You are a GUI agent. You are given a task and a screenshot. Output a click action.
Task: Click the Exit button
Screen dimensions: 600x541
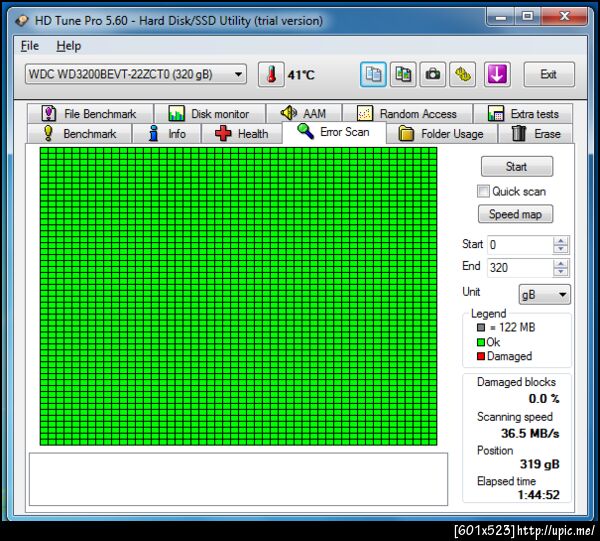(x=549, y=74)
